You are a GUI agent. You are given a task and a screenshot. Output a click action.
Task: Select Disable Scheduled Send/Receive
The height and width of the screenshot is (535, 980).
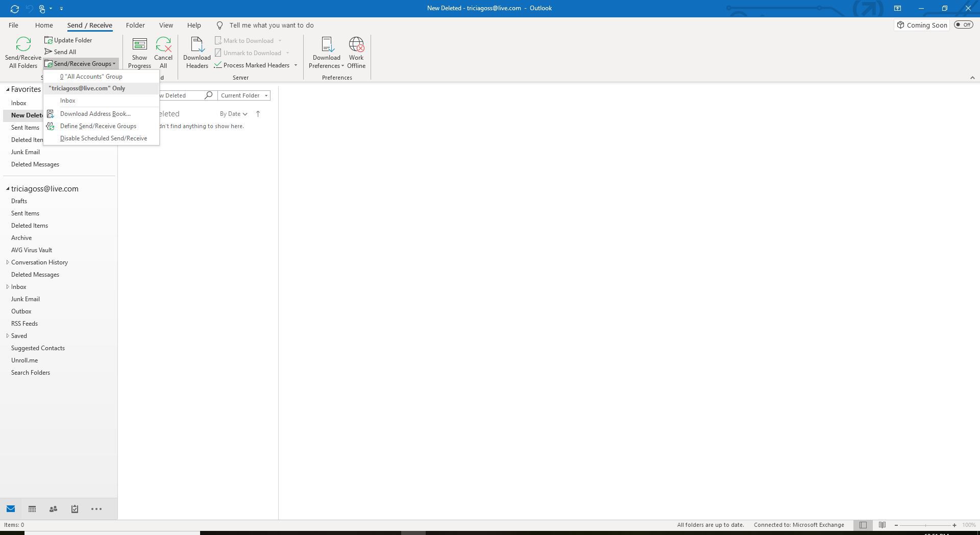101,138
